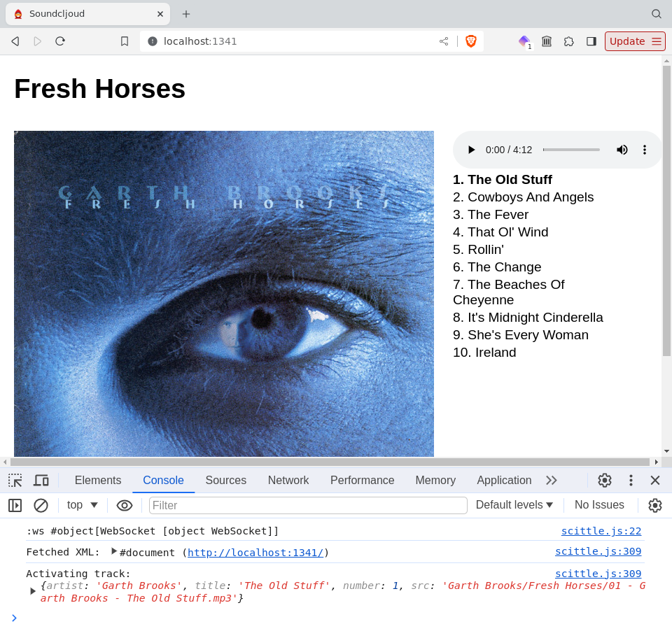Select track 9. She's Every Woman
Screen dimensions: 672x631
click(521, 335)
